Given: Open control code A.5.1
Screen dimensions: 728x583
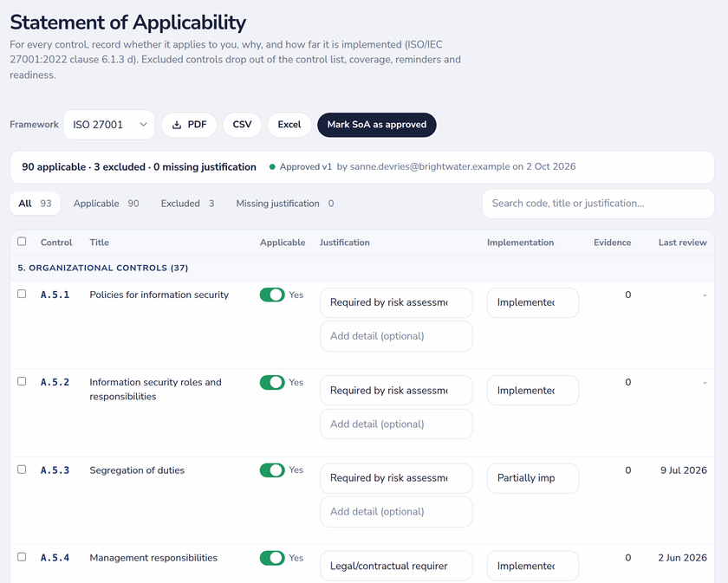Looking at the screenshot, I should pyautogui.click(x=55, y=295).
